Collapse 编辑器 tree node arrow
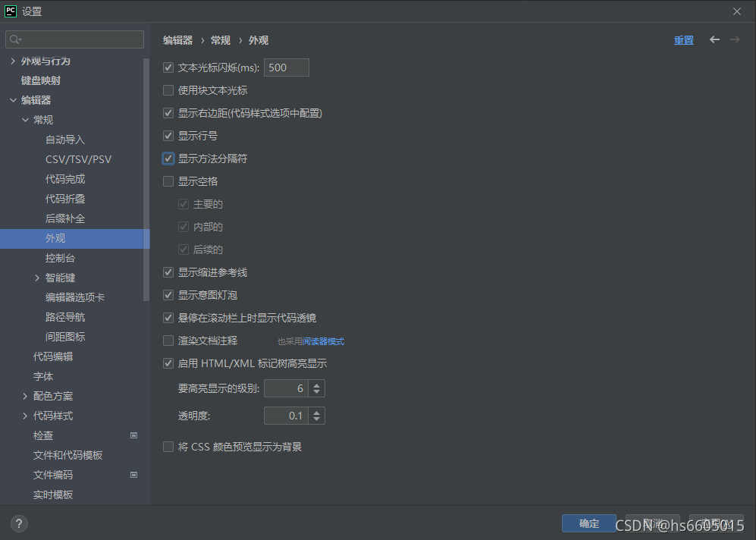 coord(13,100)
